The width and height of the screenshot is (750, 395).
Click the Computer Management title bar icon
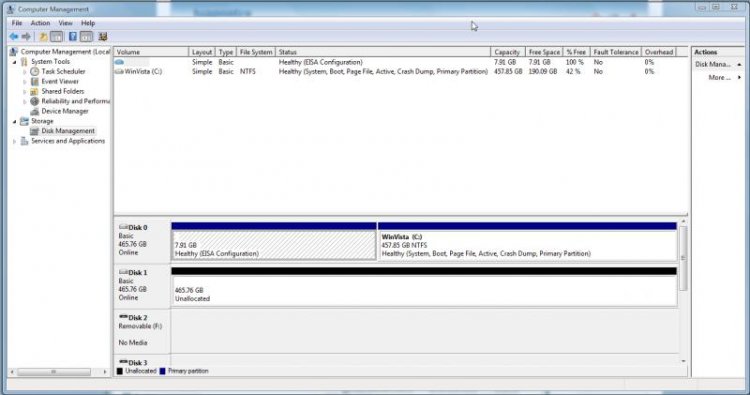(x=11, y=9)
